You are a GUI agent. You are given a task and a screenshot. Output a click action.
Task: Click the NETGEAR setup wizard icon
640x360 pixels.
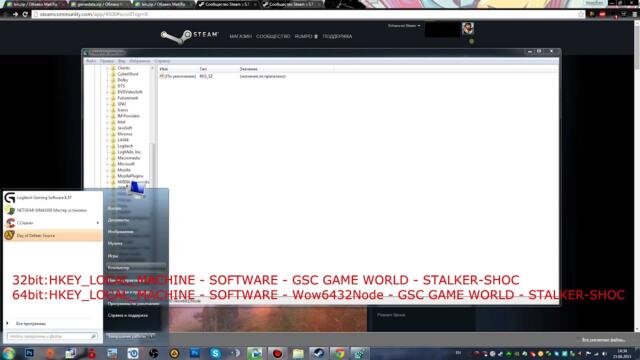[10, 210]
